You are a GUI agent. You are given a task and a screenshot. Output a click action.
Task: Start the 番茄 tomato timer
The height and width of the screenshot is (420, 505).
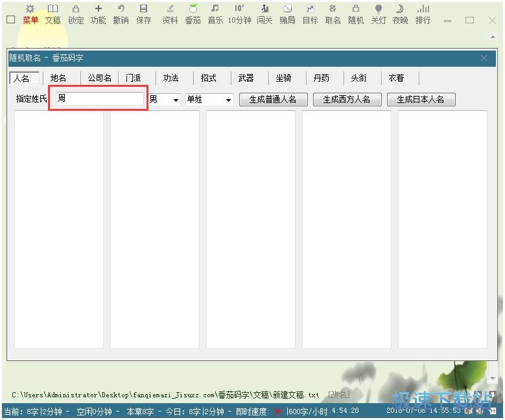(193, 14)
